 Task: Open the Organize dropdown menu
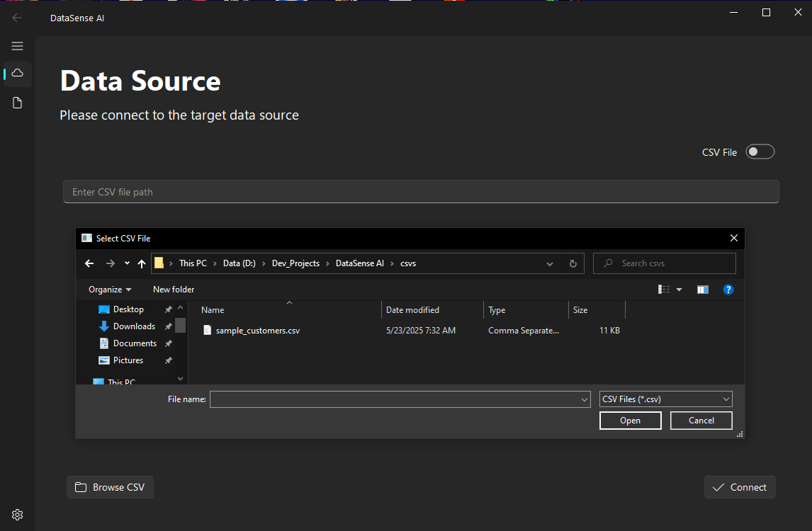pos(110,290)
